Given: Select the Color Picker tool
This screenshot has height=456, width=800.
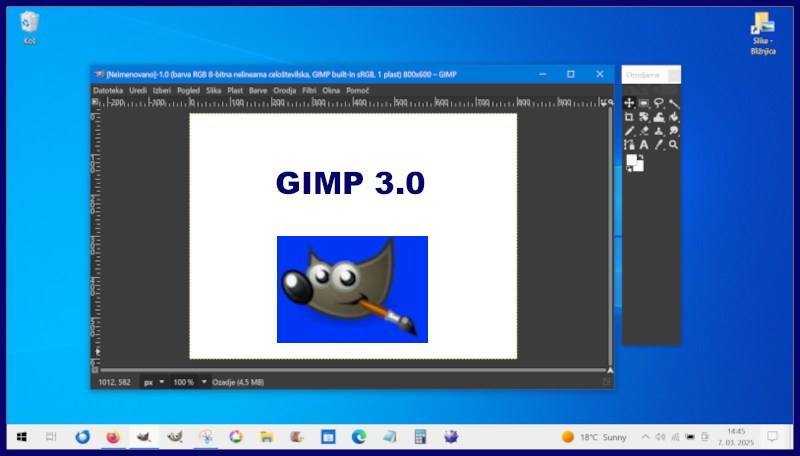Looking at the screenshot, I should click(659, 145).
